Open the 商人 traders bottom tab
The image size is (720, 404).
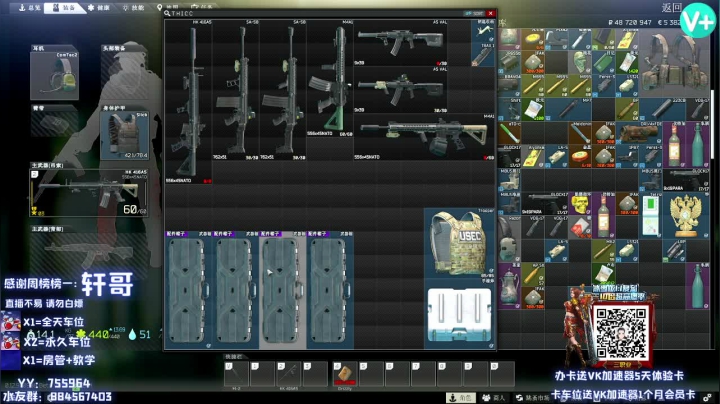pyautogui.click(x=494, y=398)
